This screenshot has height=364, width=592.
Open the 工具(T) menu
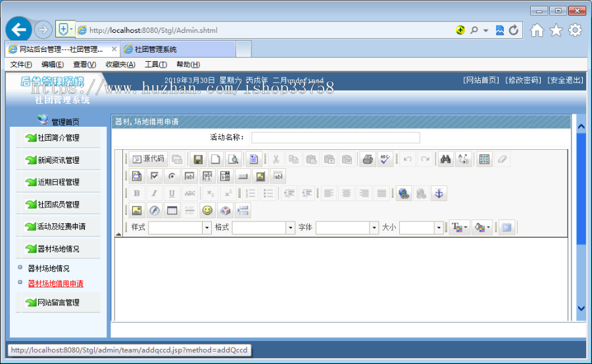[x=156, y=64]
